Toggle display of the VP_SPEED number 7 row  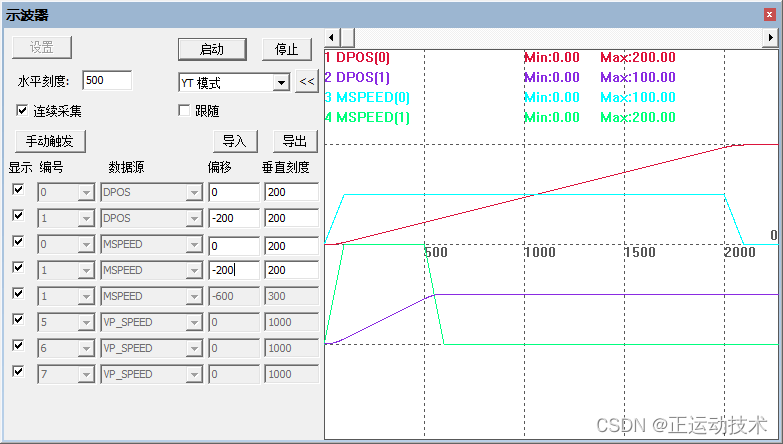(18, 371)
